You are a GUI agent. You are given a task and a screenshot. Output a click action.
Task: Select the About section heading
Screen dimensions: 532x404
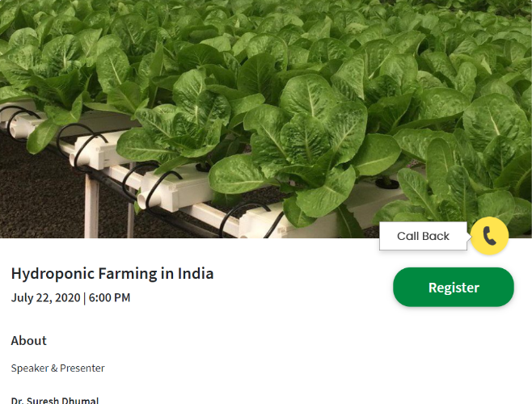pyautogui.click(x=29, y=340)
